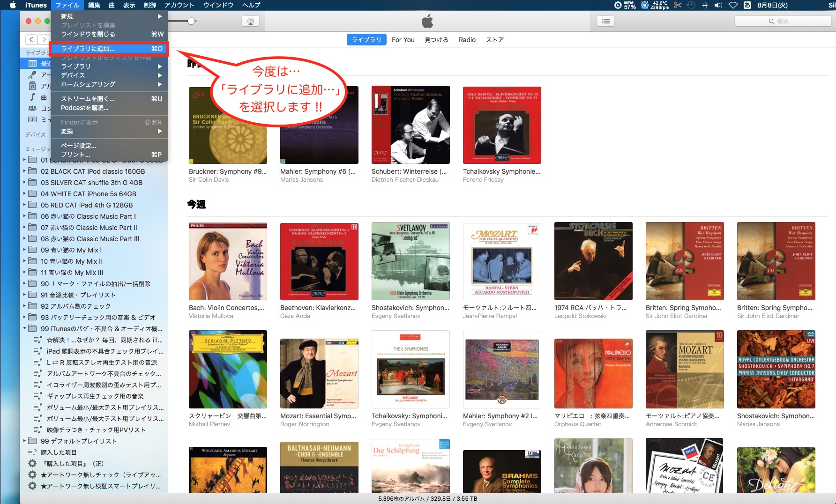The height and width of the screenshot is (504, 836).
Task: Open the Time Machine icon in the menu bar
Action: [x=691, y=5]
